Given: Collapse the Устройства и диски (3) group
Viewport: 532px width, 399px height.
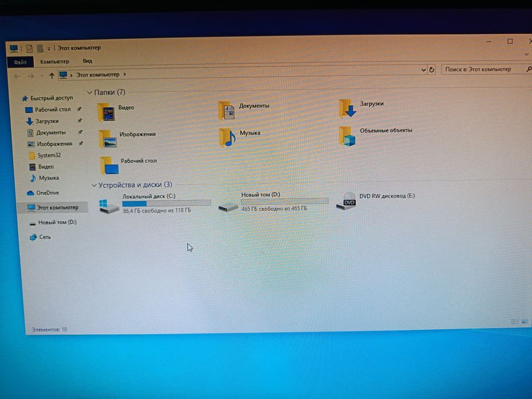Looking at the screenshot, I should point(94,185).
